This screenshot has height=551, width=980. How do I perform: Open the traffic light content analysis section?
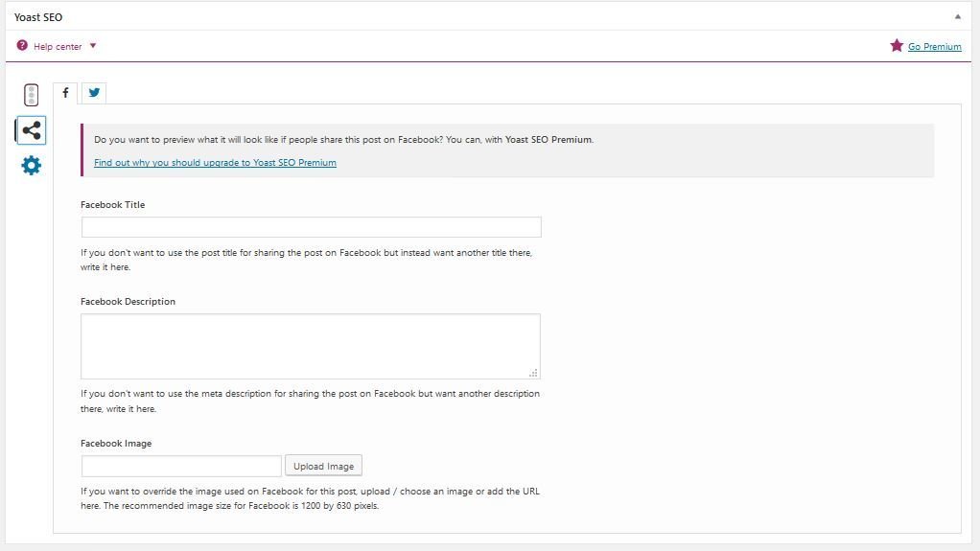tap(32, 95)
